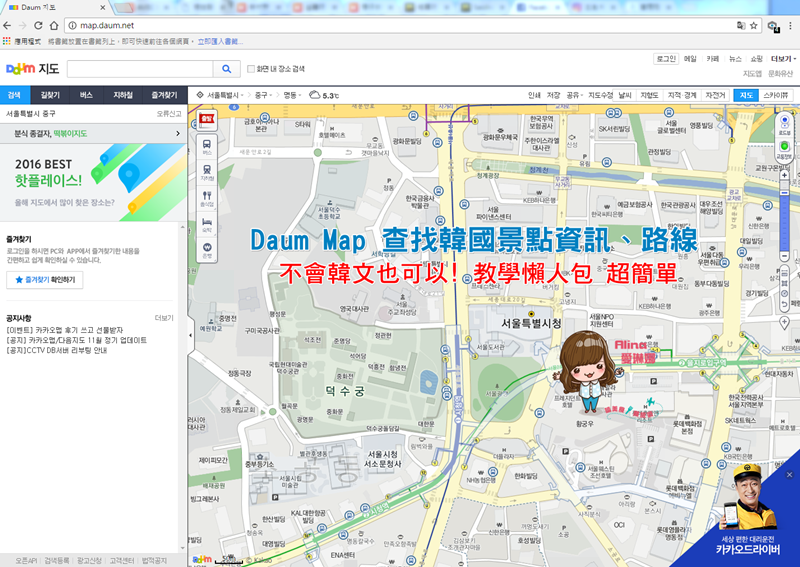
Task: Expand the 더보기 menu
Action: [x=783, y=59]
